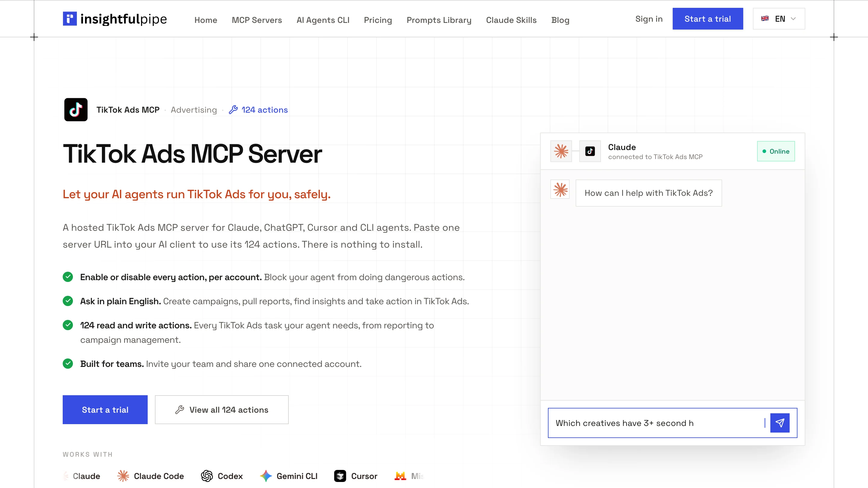Click the Claude avatar beside the help message
The height and width of the screenshot is (488, 868).
pos(560,189)
